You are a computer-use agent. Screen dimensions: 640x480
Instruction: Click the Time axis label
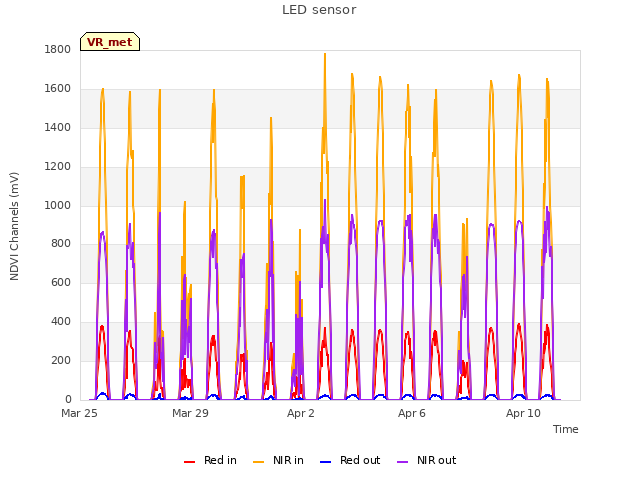tap(565, 429)
